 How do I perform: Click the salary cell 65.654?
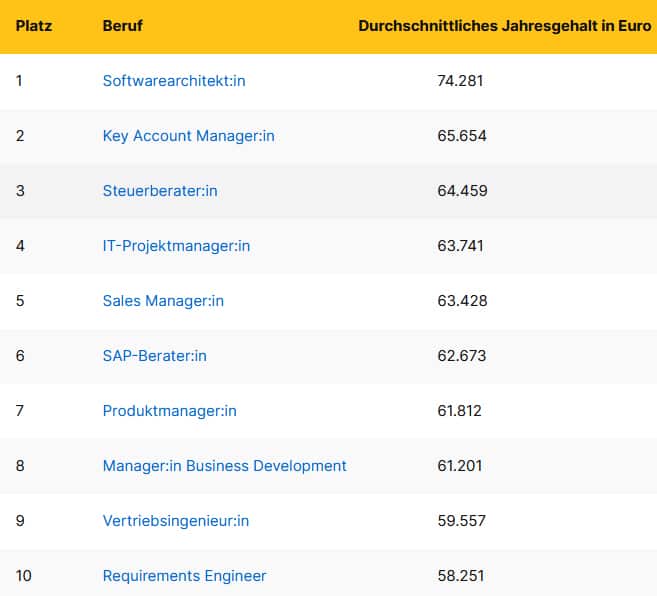[x=462, y=136]
